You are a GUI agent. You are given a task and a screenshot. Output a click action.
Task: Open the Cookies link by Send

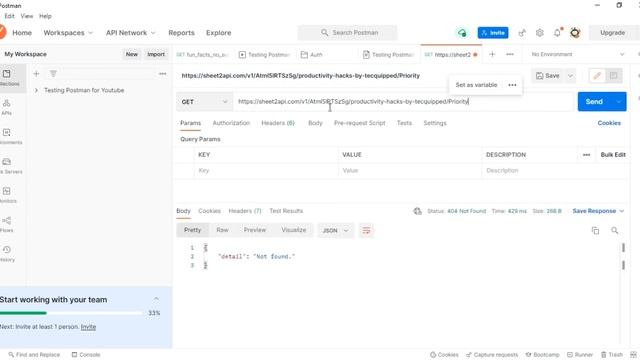(x=609, y=123)
